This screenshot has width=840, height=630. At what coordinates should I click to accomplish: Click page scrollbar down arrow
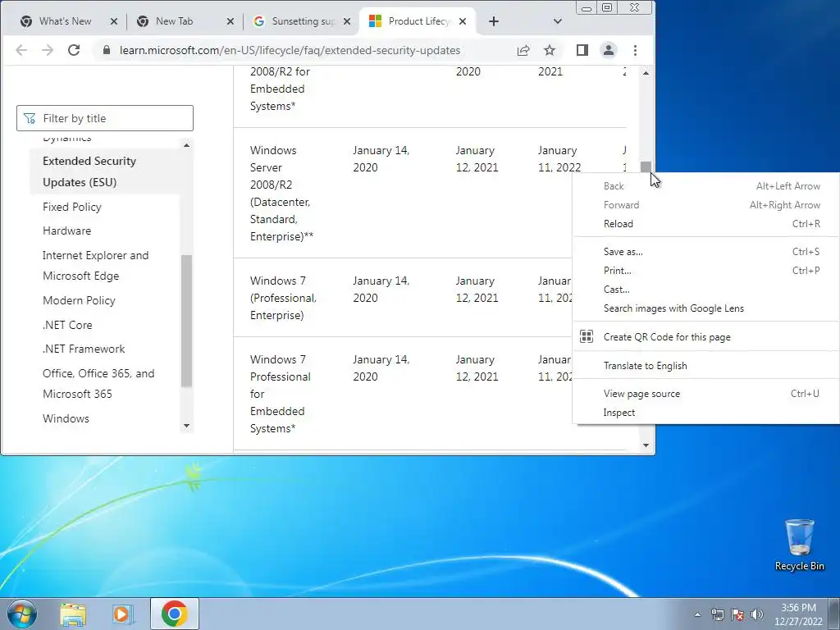click(646, 445)
